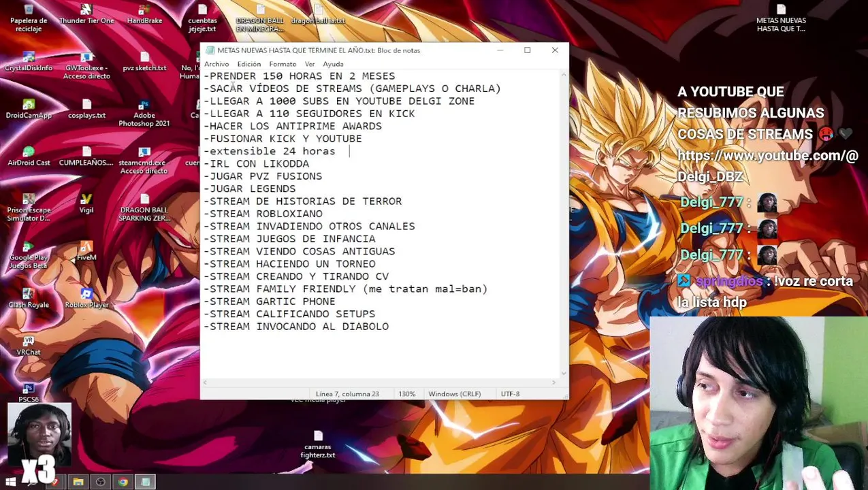
Task: Click the line '-STREAM GARTIC PHONE'
Action: [270, 301]
